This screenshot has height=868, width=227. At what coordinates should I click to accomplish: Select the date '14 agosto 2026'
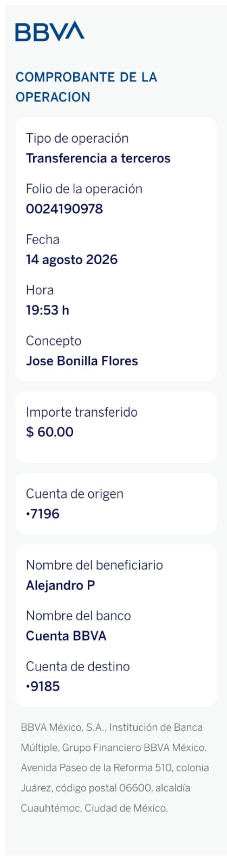(72, 259)
